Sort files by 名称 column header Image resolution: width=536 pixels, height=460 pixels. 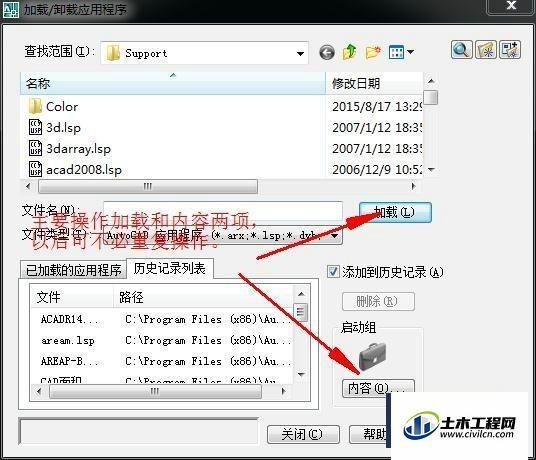click(173, 83)
